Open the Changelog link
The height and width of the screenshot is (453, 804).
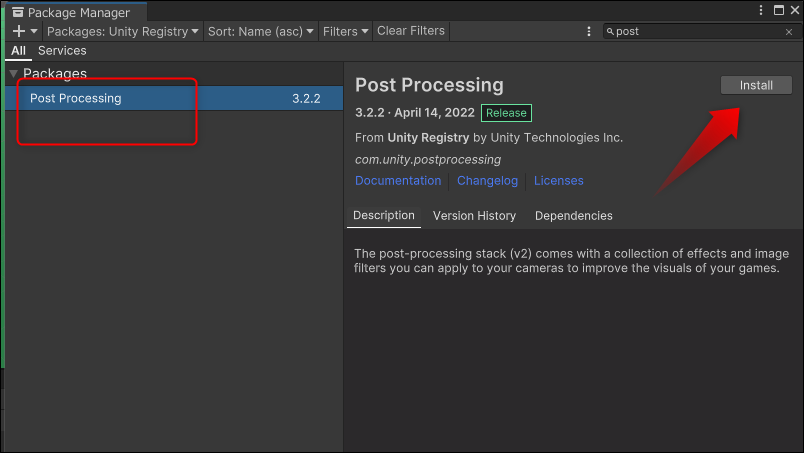click(x=487, y=181)
